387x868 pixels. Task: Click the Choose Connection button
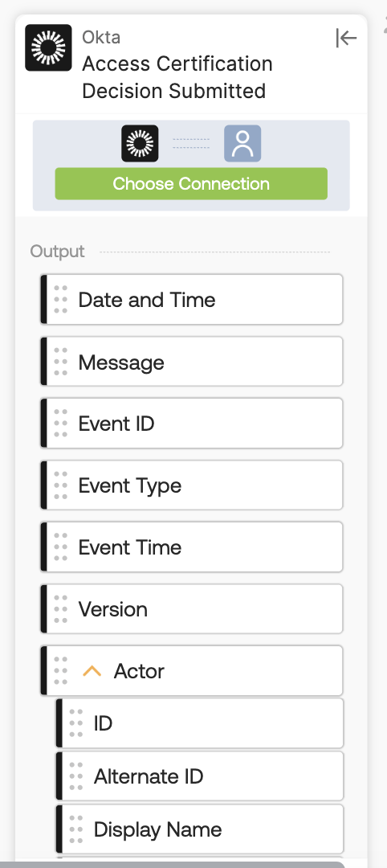tap(191, 184)
